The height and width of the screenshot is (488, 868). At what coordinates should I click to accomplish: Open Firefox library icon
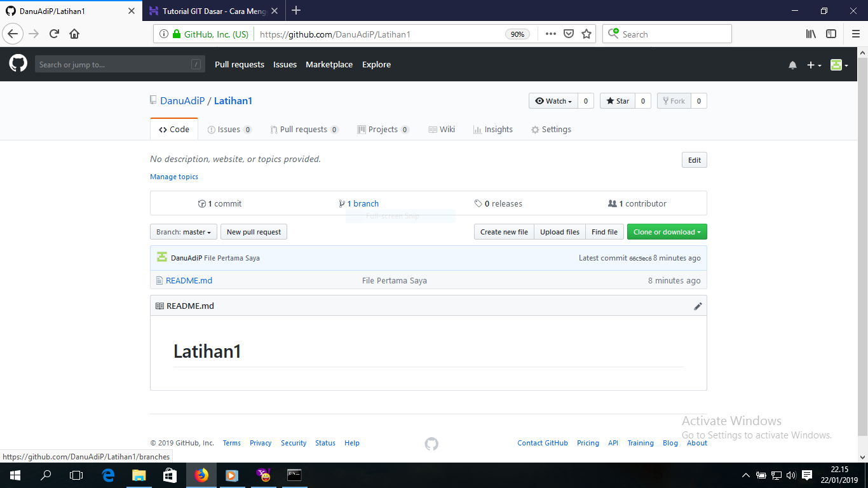[x=811, y=34]
